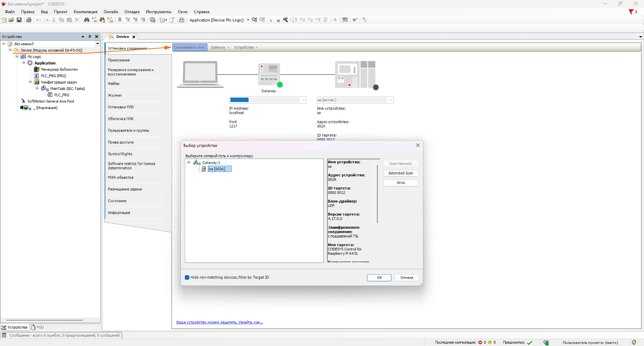
Task: Open the Gateway dropdown menu
Action: coord(220,47)
